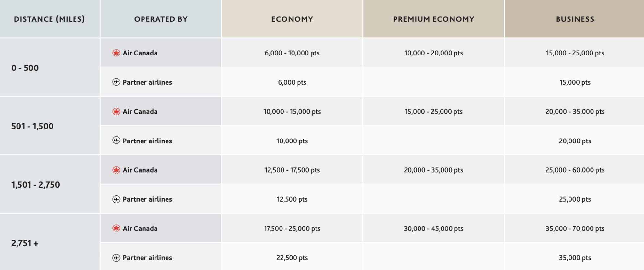Select the Economy column header
The width and height of the screenshot is (644, 270).
(292, 19)
